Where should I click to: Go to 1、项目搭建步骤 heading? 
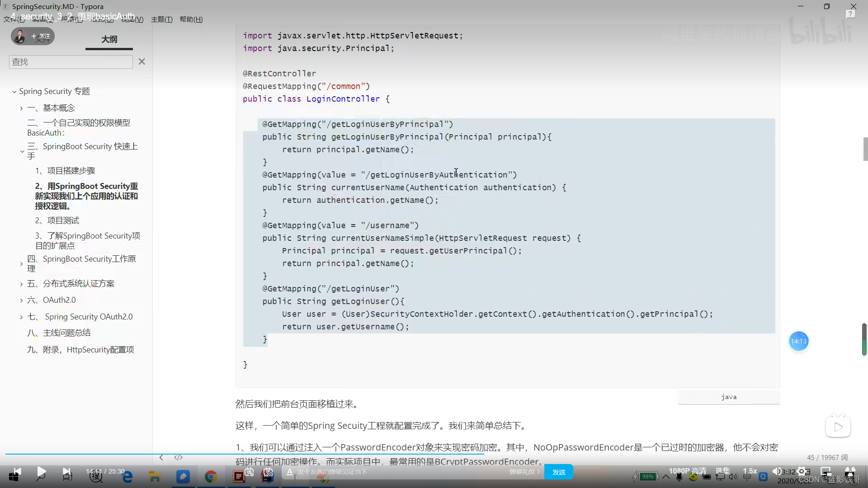65,171
